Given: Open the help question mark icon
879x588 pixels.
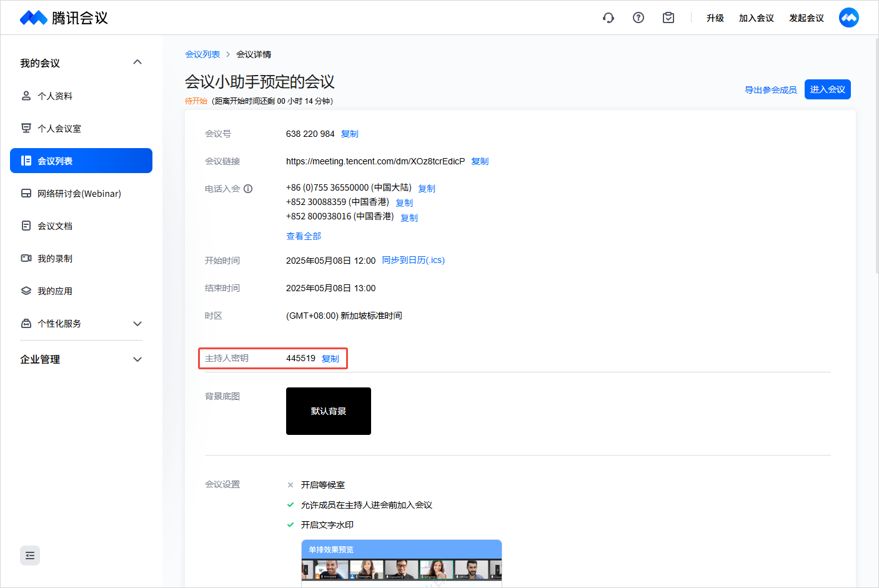Looking at the screenshot, I should pos(638,17).
